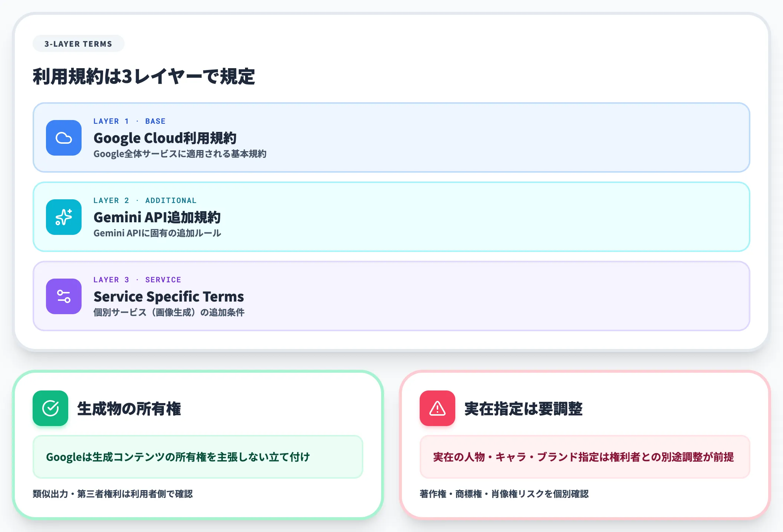Click the blue cloud icon for Layer 1

64,138
